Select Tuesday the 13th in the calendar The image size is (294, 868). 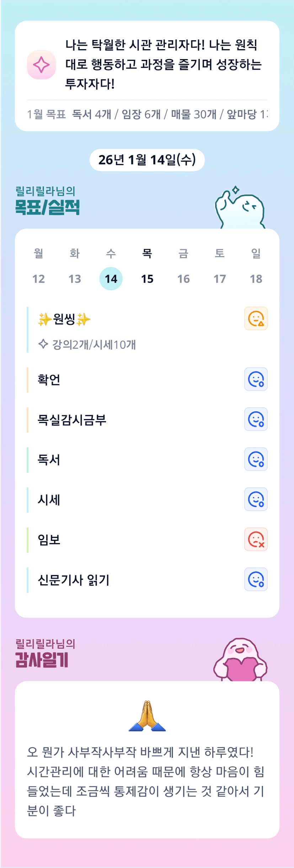(75, 278)
